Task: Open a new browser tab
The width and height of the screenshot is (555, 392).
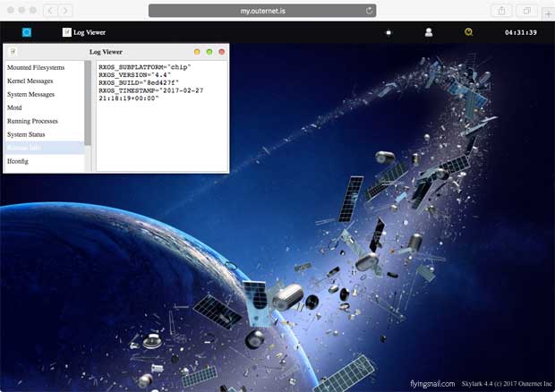Action: click(x=548, y=14)
